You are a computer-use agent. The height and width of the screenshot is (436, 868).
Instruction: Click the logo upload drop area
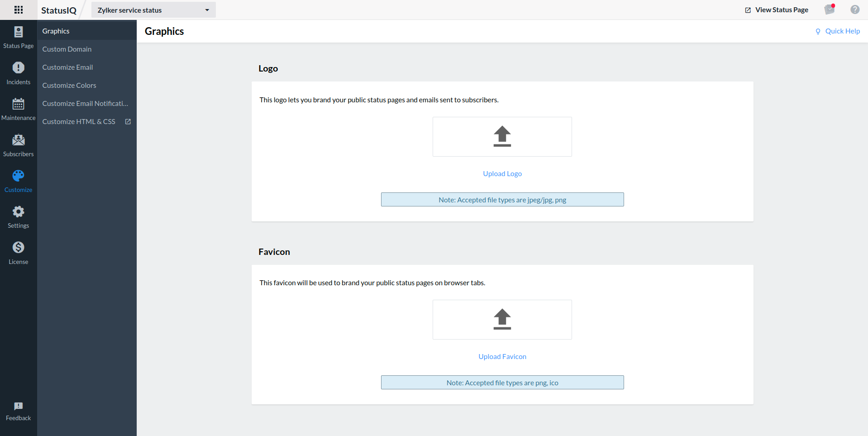[502, 137]
